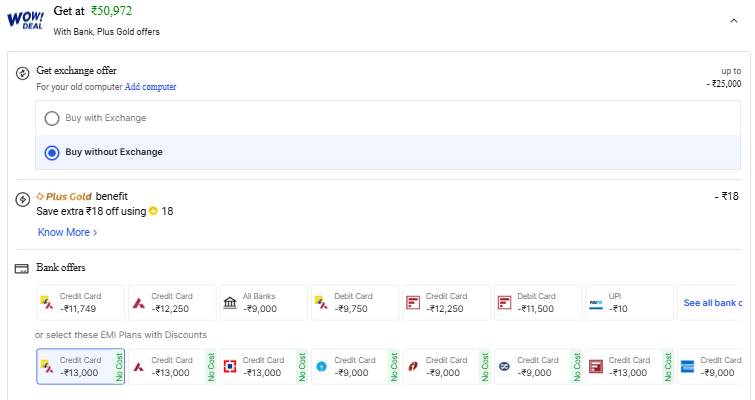Click the Bank offers card icon
This screenshot has height=400, width=755.
[x=21, y=268]
